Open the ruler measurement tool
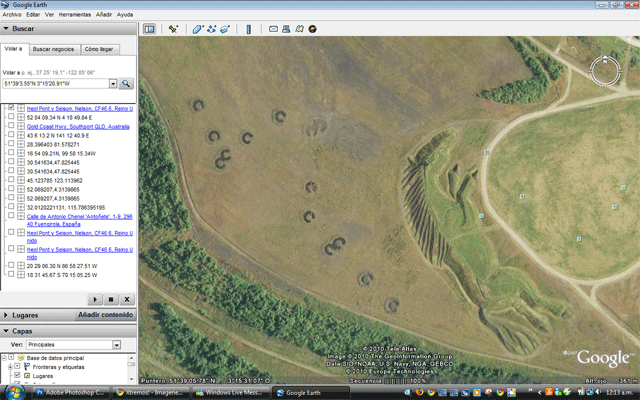The height and width of the screenshot is (400, 640). point(249,29)
